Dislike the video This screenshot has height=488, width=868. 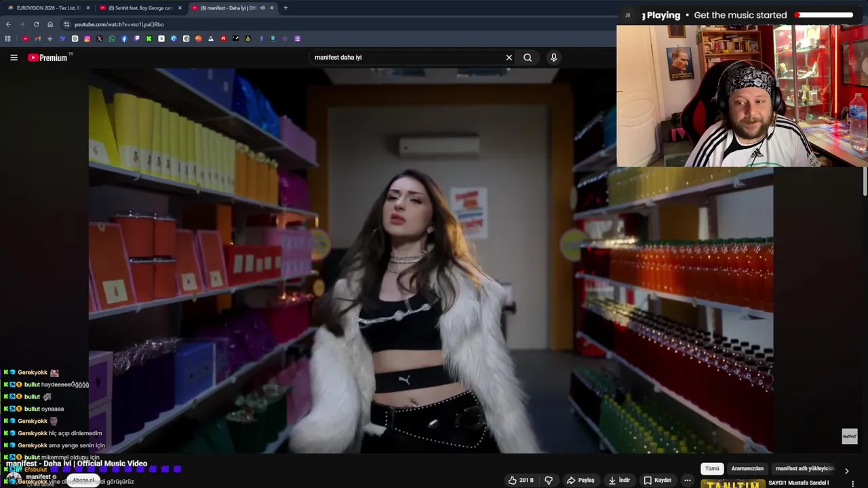[549, 480]
